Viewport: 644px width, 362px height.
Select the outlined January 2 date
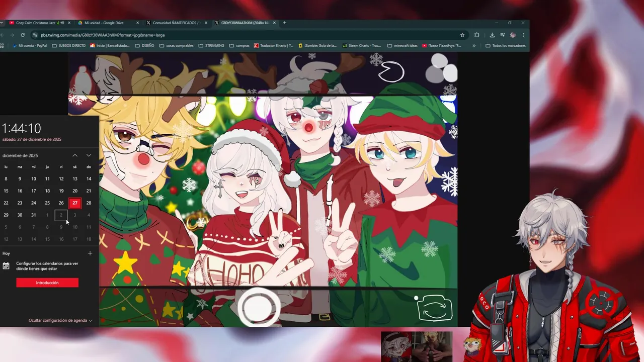[61, 215]
